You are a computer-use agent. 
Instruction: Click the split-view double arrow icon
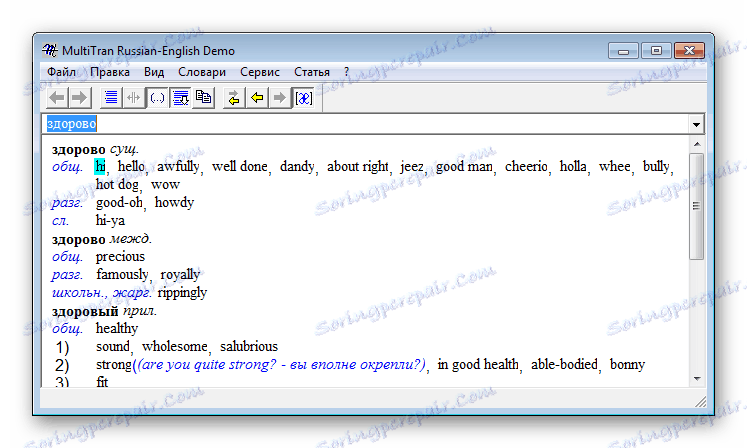pyautogui.click(x=134, y=98)
